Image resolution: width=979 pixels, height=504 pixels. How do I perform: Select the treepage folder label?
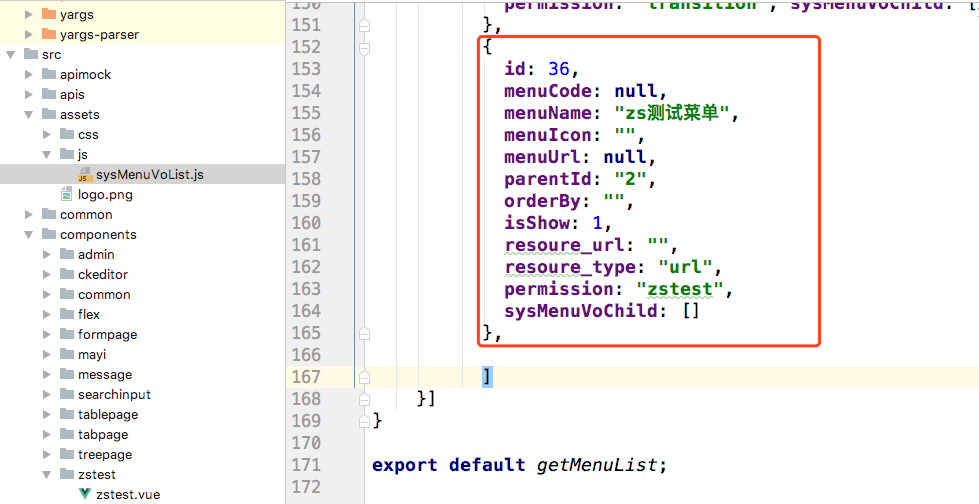[105, 454]
